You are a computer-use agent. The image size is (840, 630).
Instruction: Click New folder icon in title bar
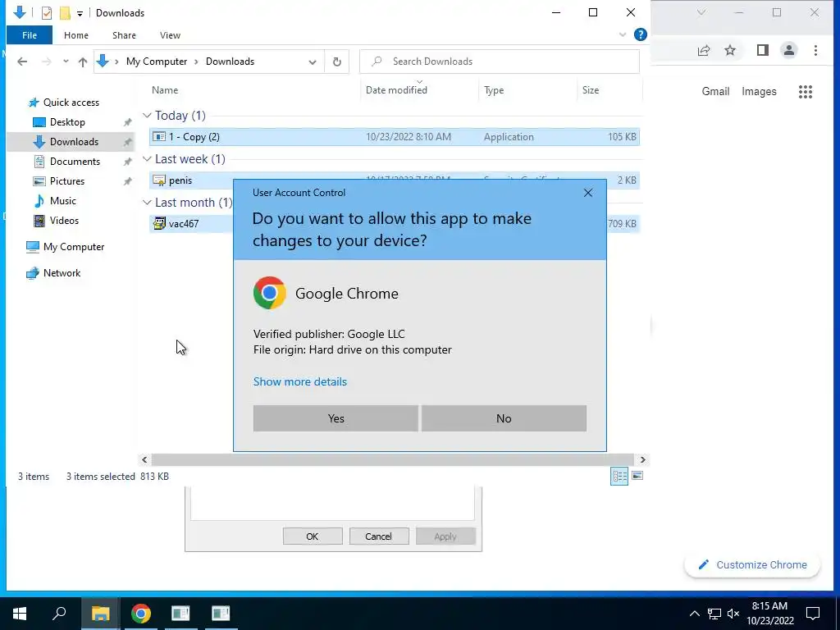[65, 13]
